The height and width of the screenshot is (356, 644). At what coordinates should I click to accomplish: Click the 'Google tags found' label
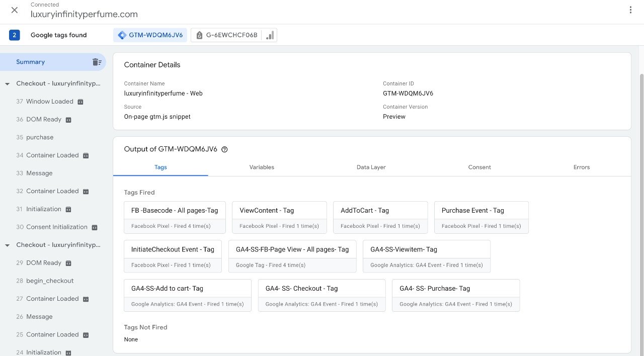[58, 35]
